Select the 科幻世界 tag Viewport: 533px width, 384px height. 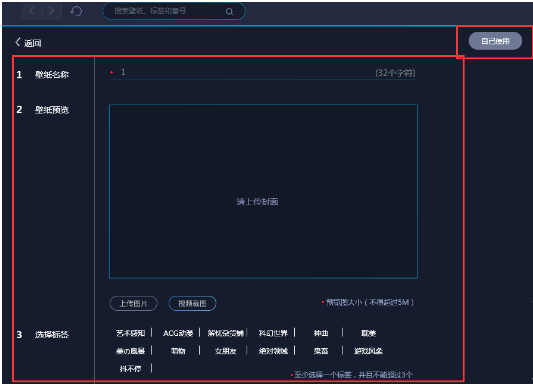273,333
